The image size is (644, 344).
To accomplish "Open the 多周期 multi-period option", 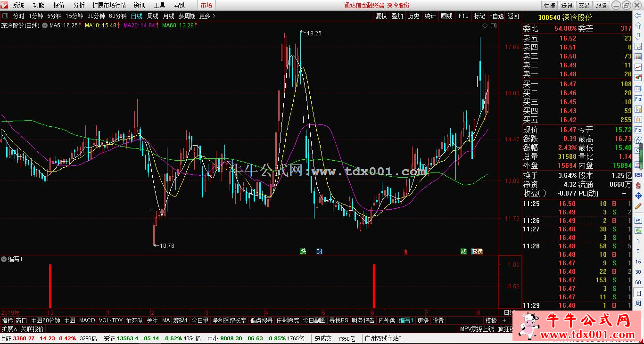I will [187, 16].
